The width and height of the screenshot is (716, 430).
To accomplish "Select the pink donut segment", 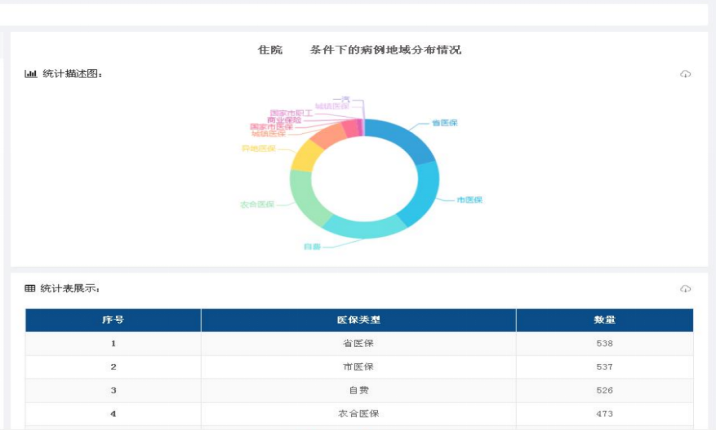I will pyautogui.click(x=351, y=128).
